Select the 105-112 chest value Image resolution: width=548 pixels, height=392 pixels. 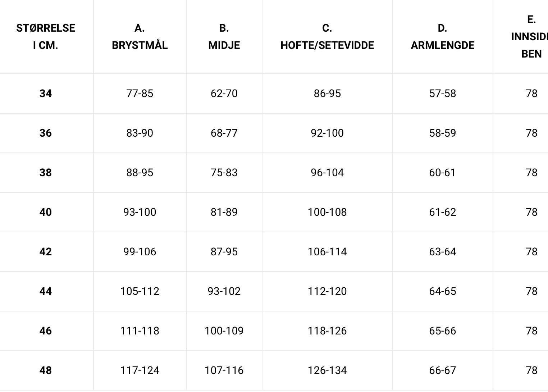[140, 291]
